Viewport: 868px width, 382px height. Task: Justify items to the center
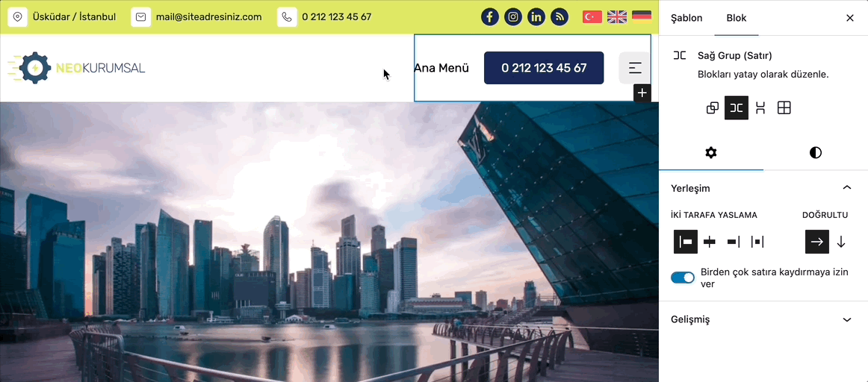(x=709, y=242)
